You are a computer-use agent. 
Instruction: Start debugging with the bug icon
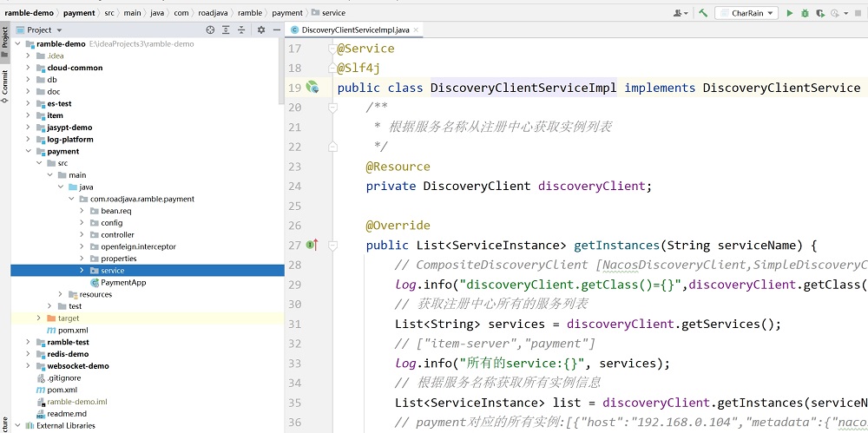(805, 13)
